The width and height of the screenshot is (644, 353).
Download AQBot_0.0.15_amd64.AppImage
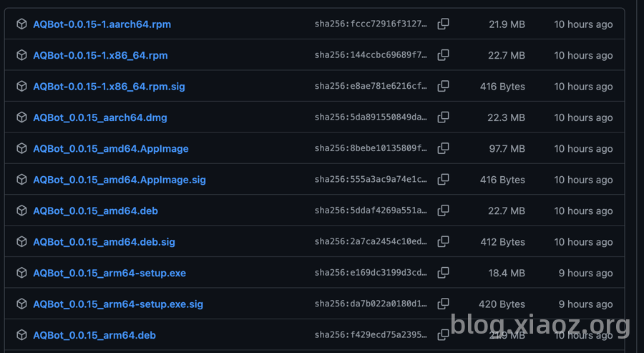tap(111, 149)
